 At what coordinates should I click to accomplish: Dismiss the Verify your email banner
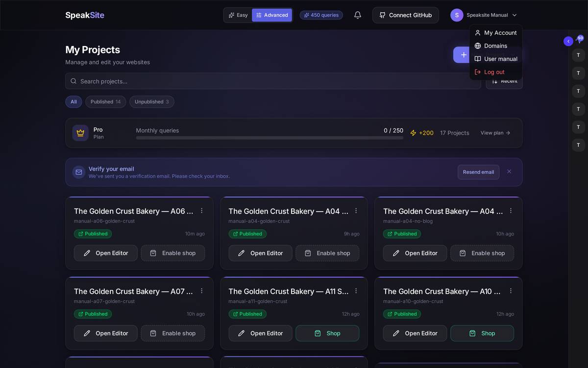click(x=509, y=172)
